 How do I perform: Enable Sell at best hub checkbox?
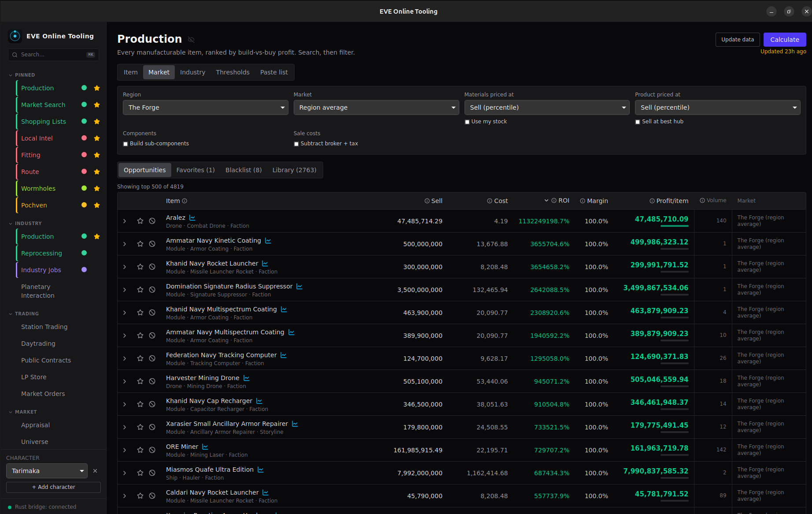click(x=638, y=122)
